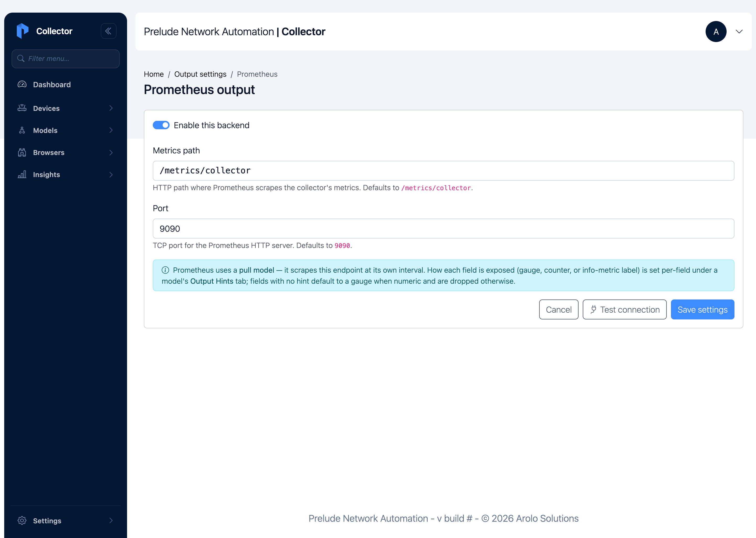This screenshot has width=756, height=538.
Task: Click the Settings gear icon
Action: click(22, 520)
